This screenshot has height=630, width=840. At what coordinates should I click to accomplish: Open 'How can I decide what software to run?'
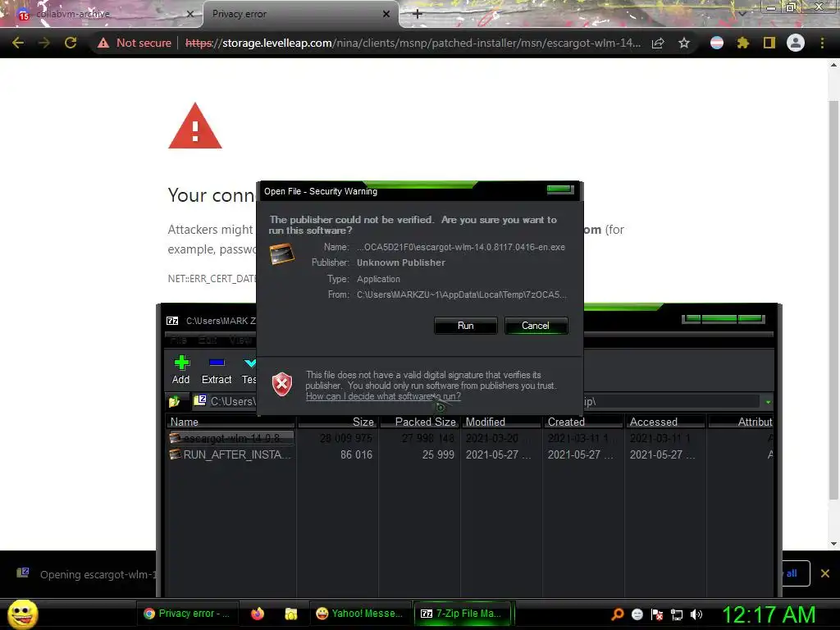(383, 396)
